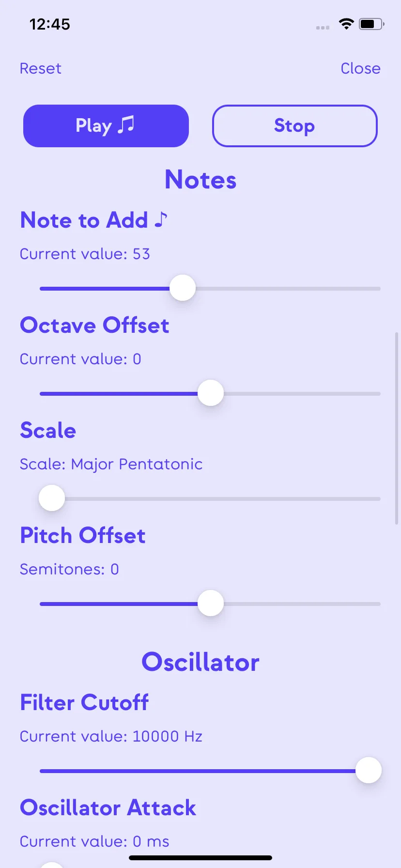Click the Octave Offset slider knob
This screenshot has height=868, width=401.
211,393
